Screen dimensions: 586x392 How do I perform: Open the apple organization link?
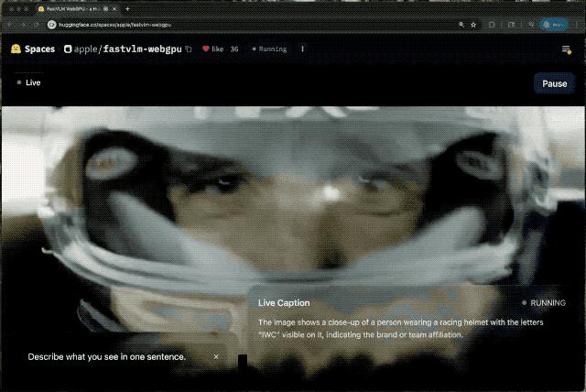tap(85, 49)
